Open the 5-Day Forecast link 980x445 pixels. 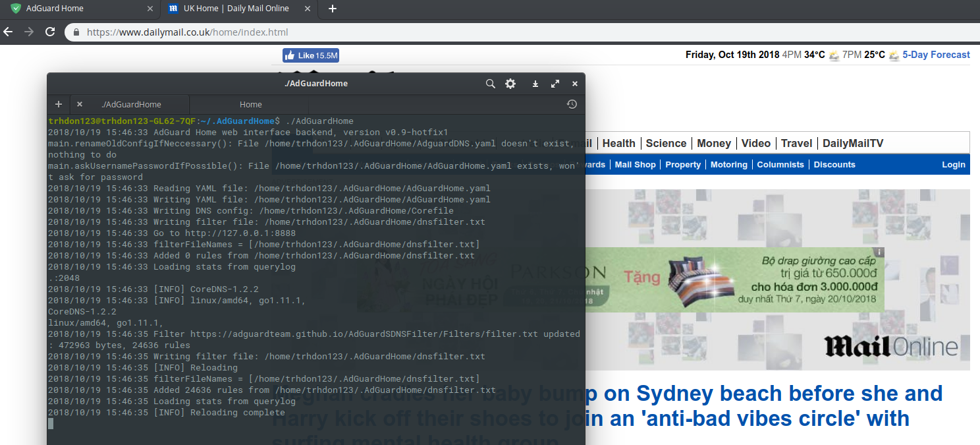tap(936, 55)
